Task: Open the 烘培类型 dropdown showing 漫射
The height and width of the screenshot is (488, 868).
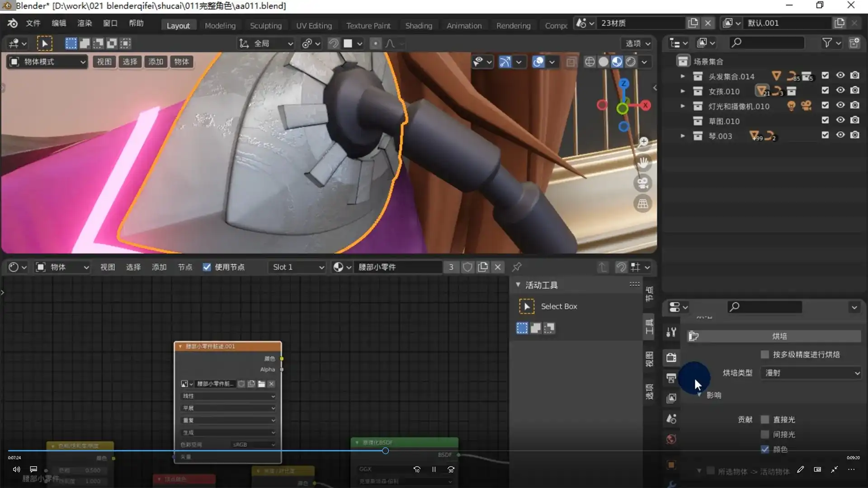Action: coord(811,373)
